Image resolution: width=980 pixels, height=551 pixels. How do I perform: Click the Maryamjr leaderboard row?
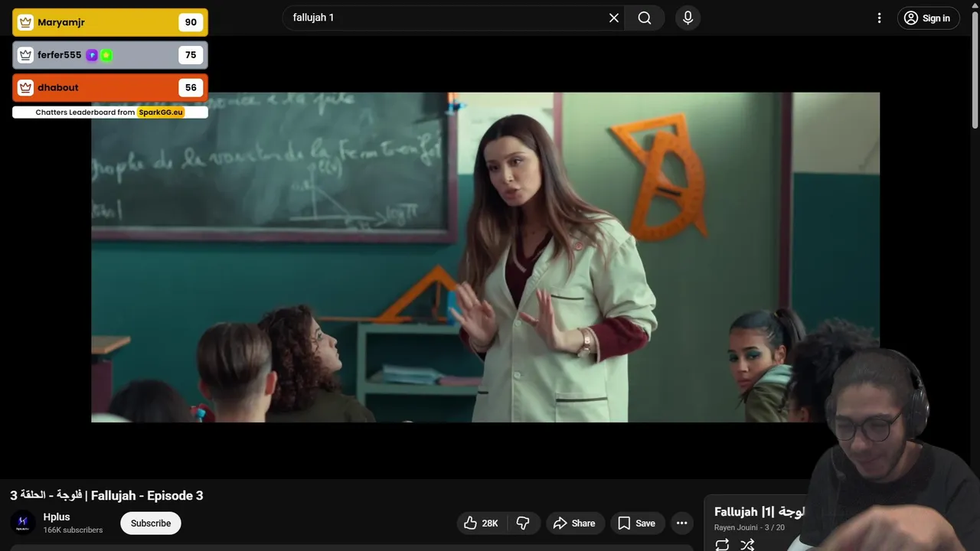110,22
